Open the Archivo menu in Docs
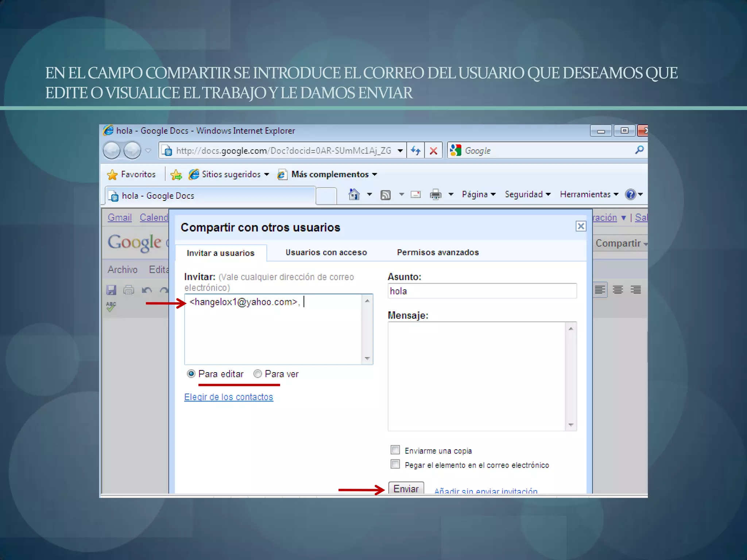Image resolution: width=747 pixels, height=560 pixels. click(x=123, y=269)
